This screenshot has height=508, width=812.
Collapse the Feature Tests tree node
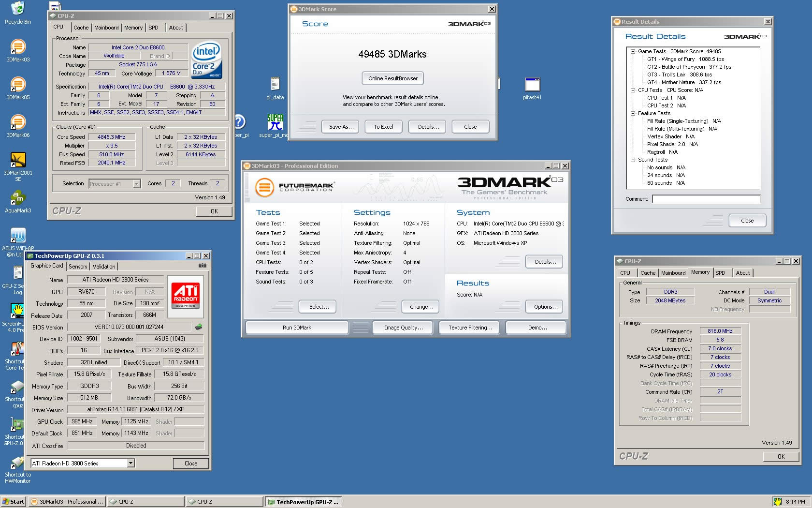(x=633, y=113)
